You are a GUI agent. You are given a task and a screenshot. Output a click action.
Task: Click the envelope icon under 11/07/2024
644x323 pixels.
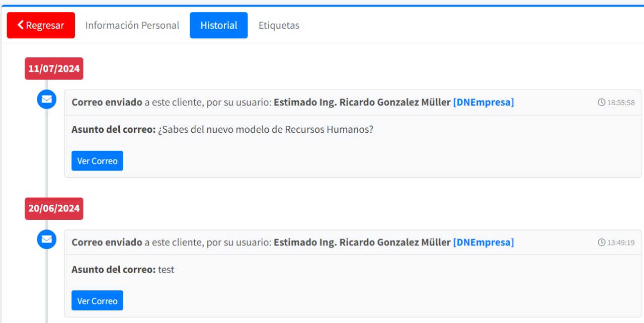(47, 99)
